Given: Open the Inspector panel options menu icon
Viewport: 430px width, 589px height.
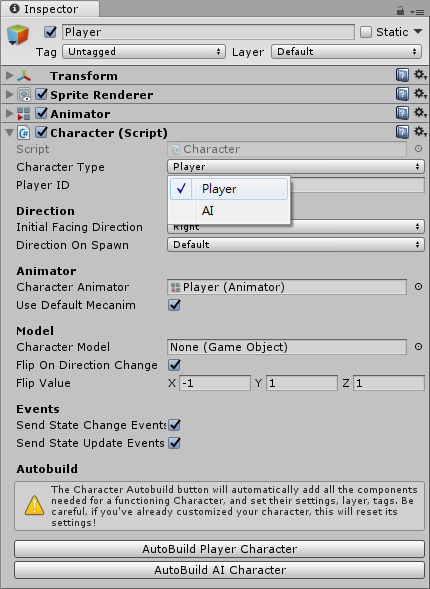Looking at the screenshot, I should [x=417, y=12].
